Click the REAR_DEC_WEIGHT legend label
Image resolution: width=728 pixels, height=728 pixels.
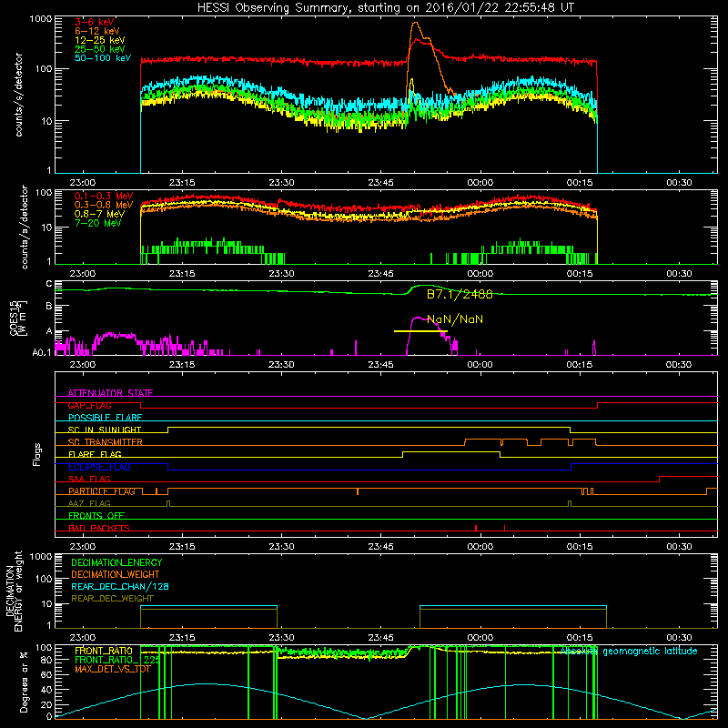(112, 599)
